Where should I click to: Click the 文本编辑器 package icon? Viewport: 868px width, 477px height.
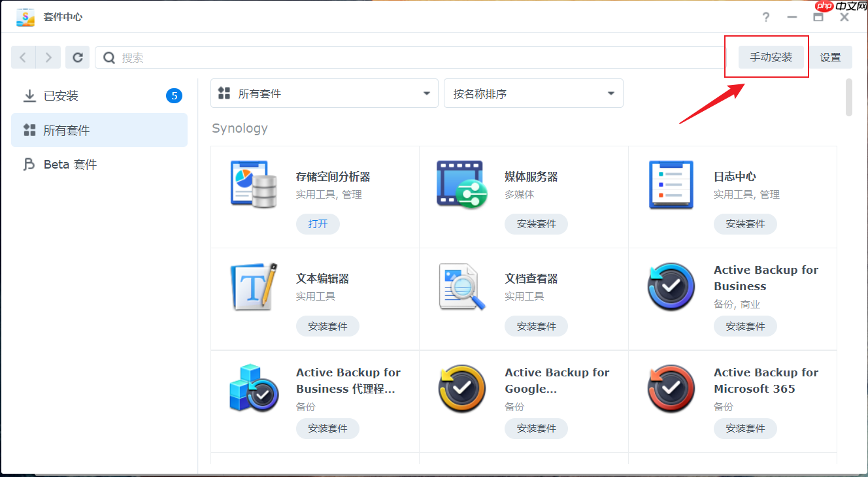(x=254, y=286)
